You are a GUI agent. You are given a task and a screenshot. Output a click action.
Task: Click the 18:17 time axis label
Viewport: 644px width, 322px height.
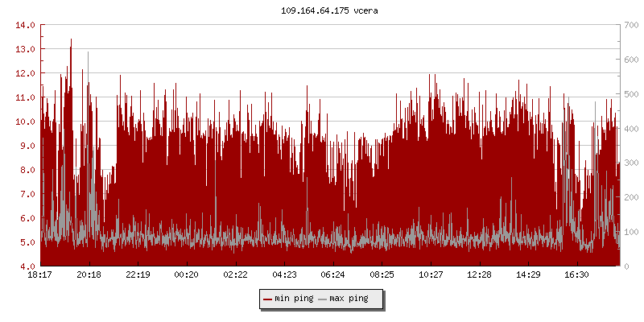coord(40,275)
